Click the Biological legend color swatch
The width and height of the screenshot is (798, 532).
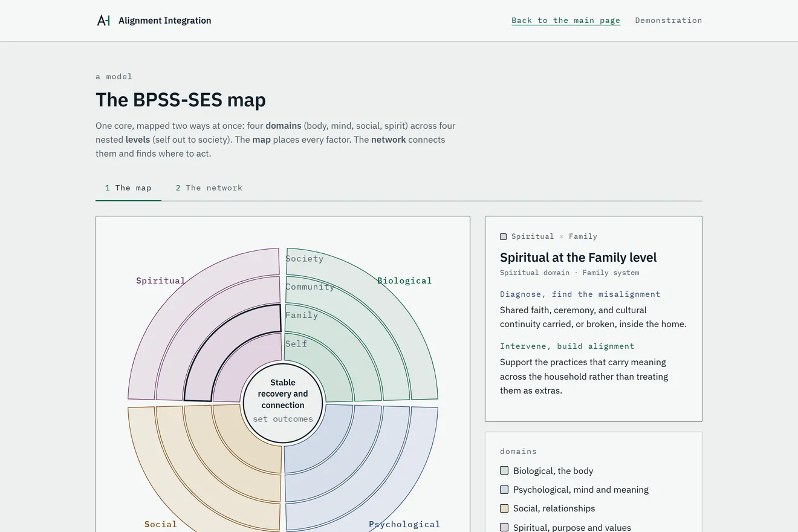[504, 470]
